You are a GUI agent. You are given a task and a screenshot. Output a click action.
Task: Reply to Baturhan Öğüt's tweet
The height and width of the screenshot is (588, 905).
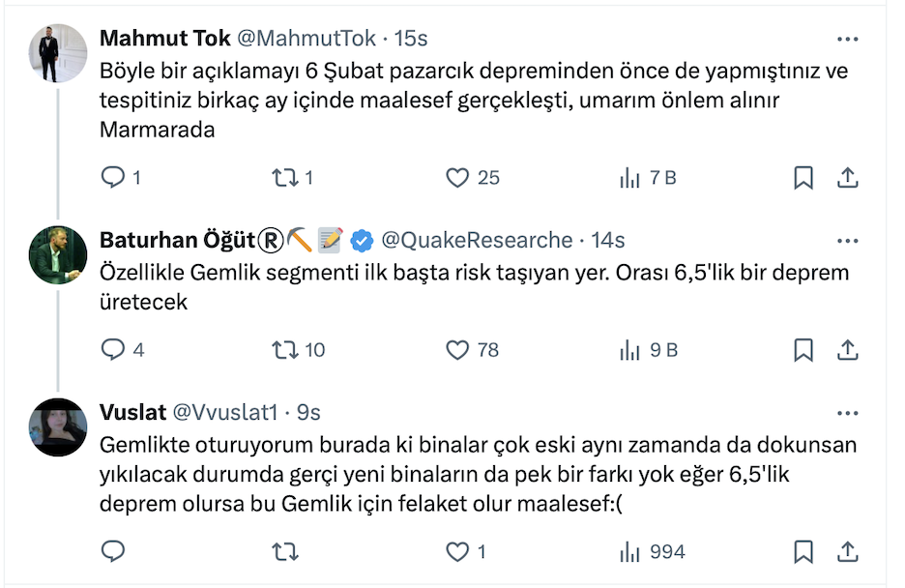coord(113,350)
